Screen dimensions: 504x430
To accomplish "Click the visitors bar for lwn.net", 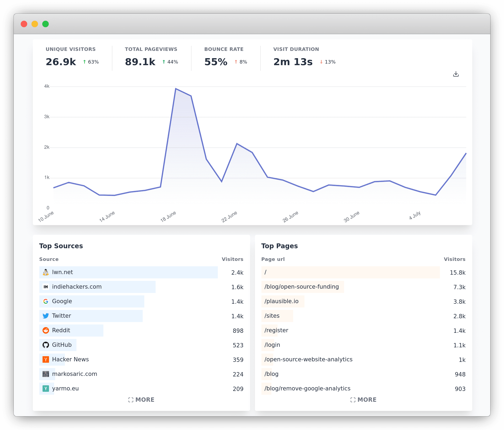I will [x=129, y=272].
